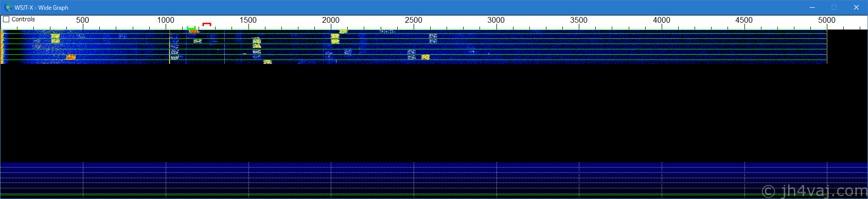This screenshot has width=868, height=199.
Task: Click the green RX frequency marker
Action: coord(191,28)
